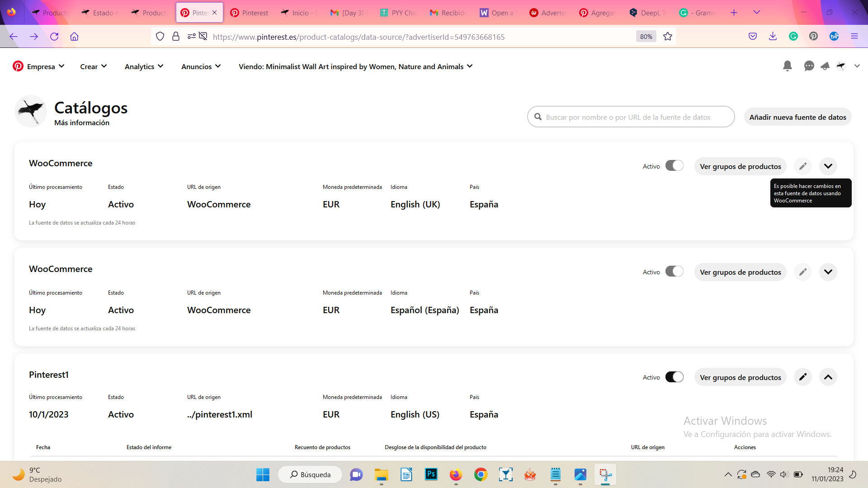The width and height of the screenshot is (868, 488).
Task: Open the clock and date in system tray
Action: (x=827, y=474)
